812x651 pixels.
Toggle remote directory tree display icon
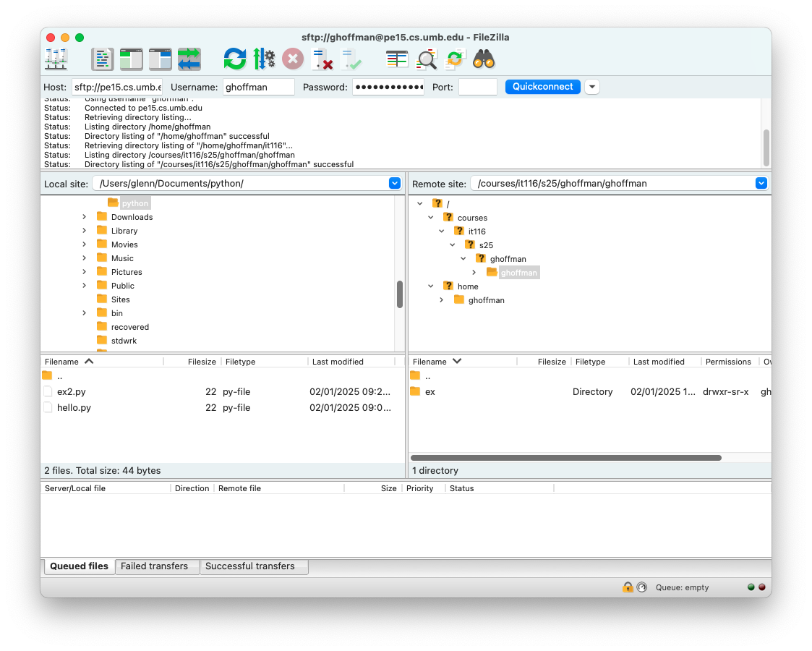click(x=160, y=59)
